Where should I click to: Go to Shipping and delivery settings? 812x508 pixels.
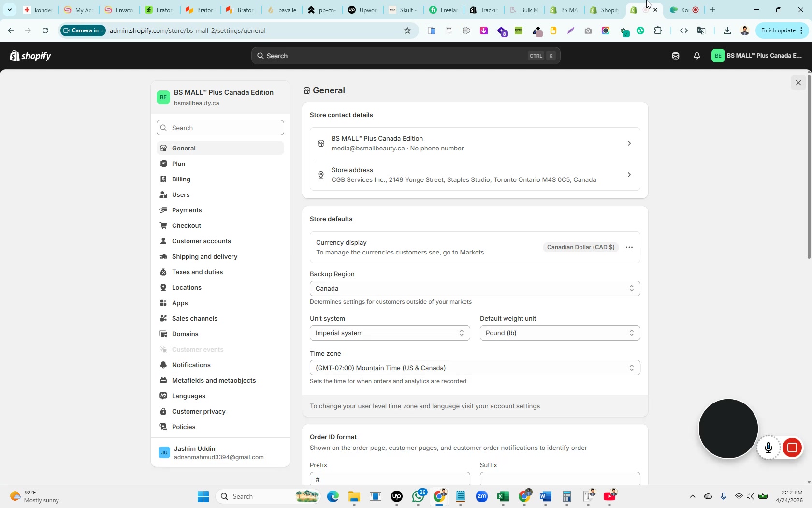(204, 257)
